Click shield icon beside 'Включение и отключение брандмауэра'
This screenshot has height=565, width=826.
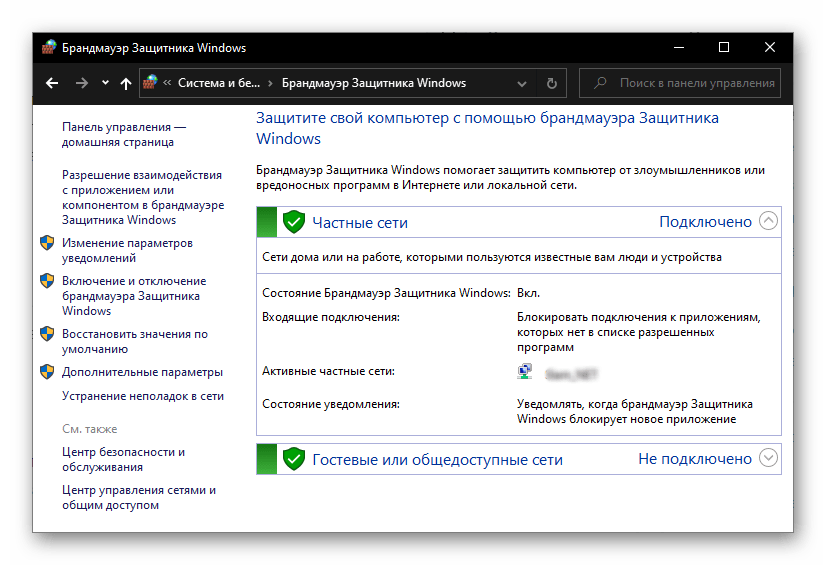[x=47, y=281]
